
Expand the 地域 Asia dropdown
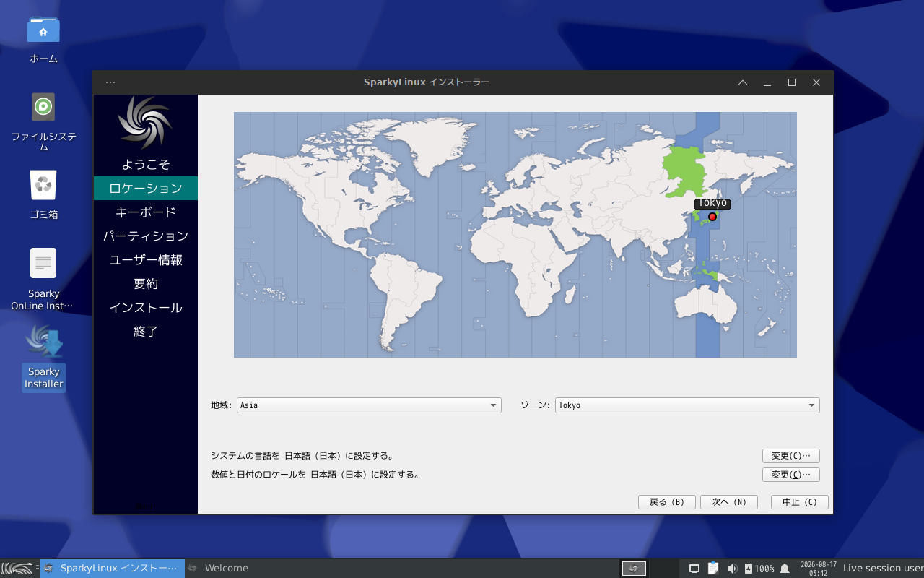pos(369,405)
